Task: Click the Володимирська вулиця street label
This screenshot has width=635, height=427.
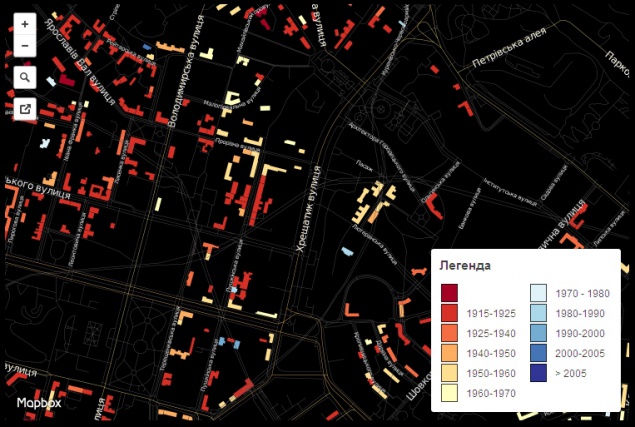Action: pyautogui.click(x=187, y=72)
